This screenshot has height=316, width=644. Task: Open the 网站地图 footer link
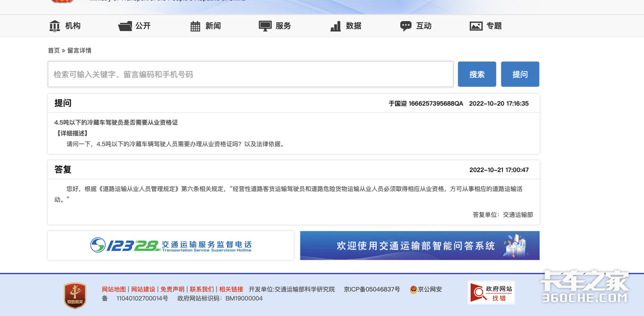click(x=114, y=289)
